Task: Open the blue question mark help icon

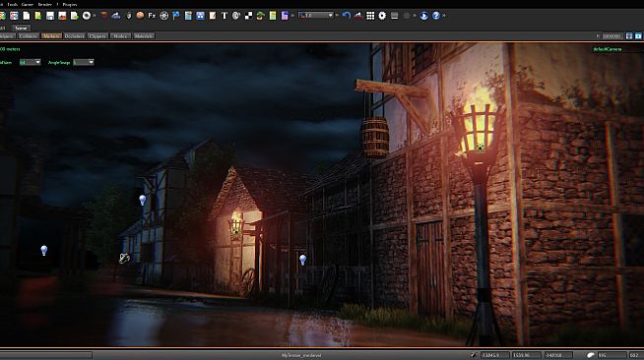Action: [436, 16]
